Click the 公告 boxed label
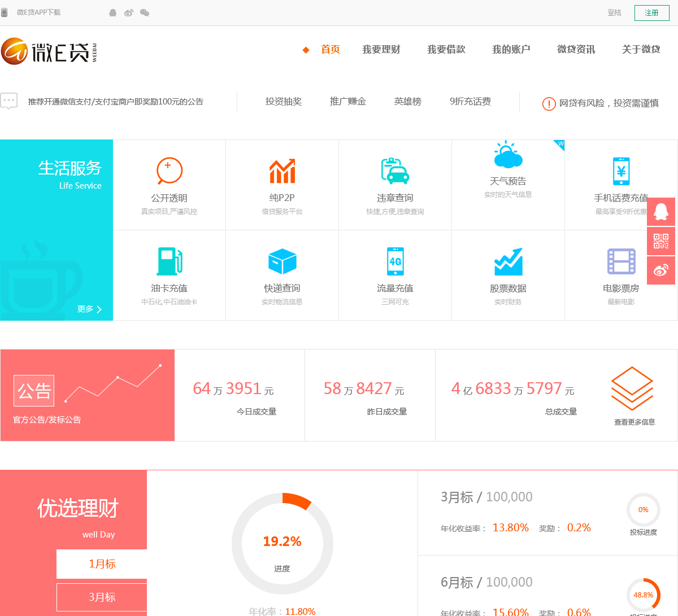 [34, 391]
